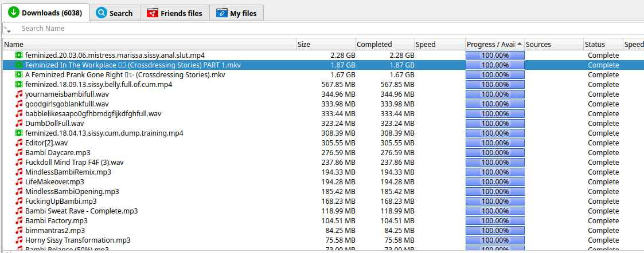
Task: Click the audio icon next to MindlessBambiRemix.mp3
Action: tap(19, 172)
